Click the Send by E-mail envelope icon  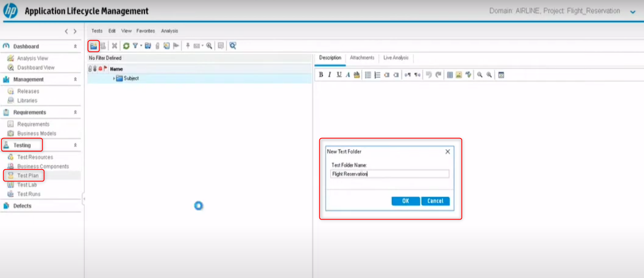point(197,46)
